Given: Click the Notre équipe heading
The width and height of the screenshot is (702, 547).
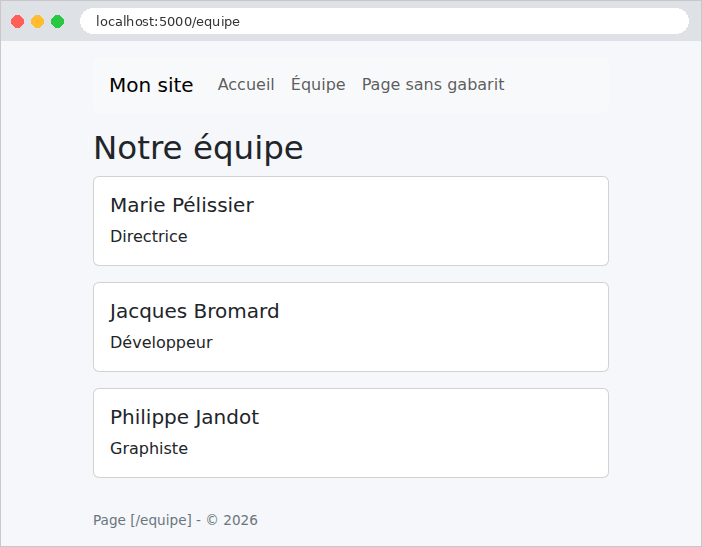Looking at the screenshot, I should [198, 148].
